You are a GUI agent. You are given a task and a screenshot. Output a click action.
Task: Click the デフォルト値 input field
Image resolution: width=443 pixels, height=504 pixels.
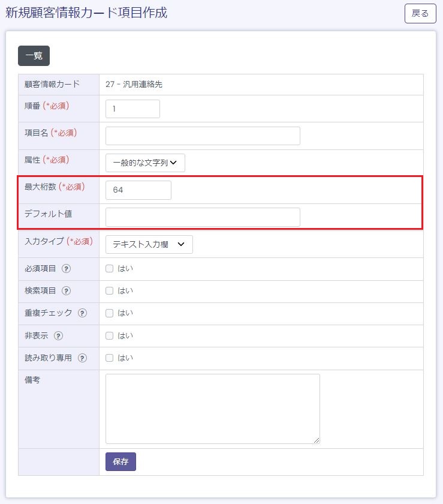tap(203, 217)
